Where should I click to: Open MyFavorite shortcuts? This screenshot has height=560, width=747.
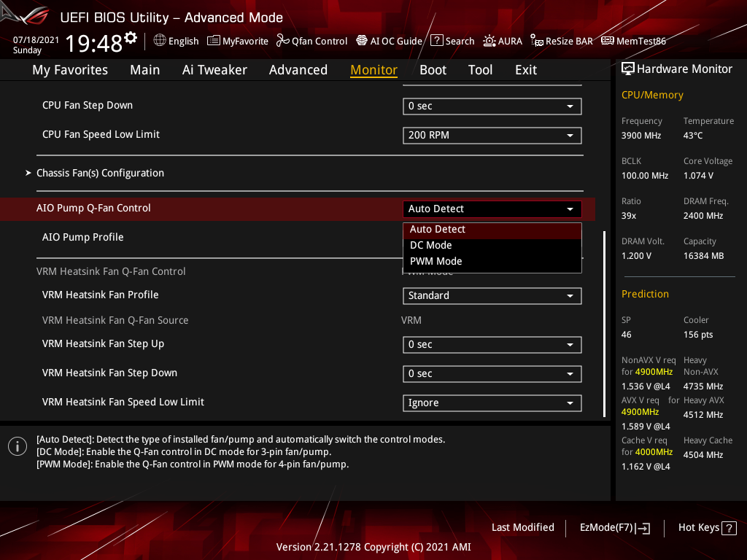237,41
